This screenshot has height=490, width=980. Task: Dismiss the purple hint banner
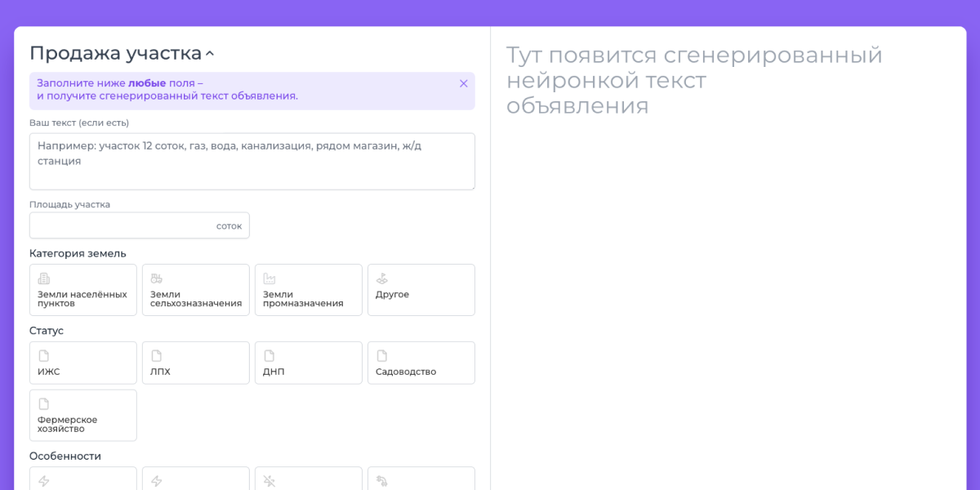(x=463, y=83)
